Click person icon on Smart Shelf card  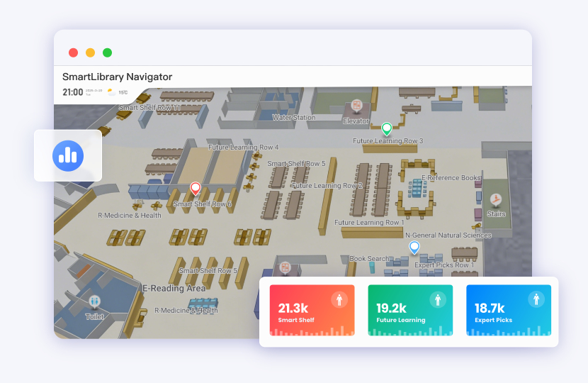click(x=341, y=299)
